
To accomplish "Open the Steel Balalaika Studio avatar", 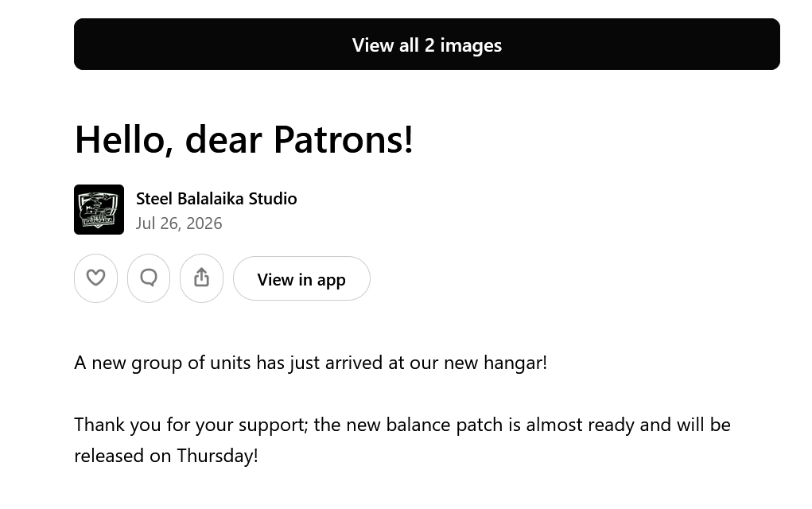I will 99,210.
